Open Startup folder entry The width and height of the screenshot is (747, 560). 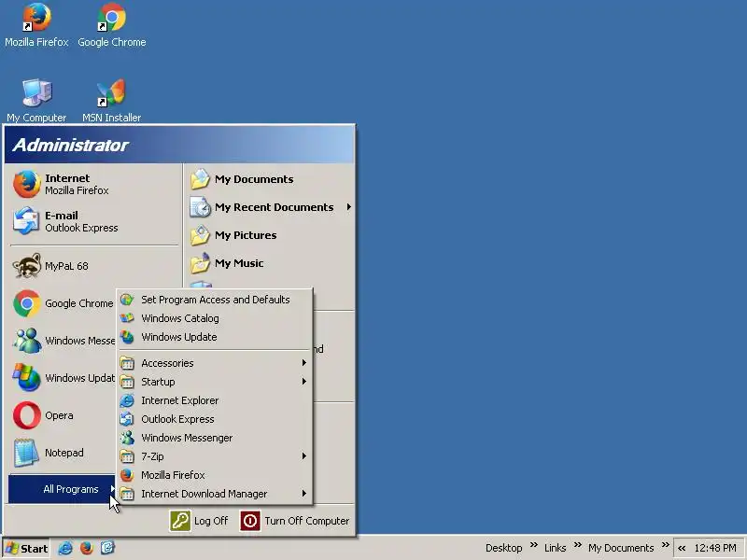click(x=215, y=382)
